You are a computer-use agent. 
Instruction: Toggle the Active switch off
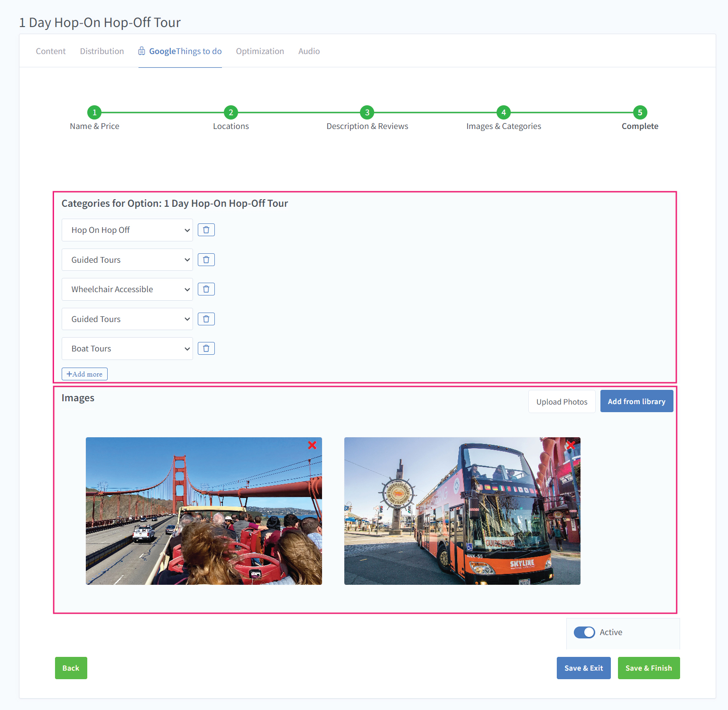pyautogui.click(x=584, y=632)
